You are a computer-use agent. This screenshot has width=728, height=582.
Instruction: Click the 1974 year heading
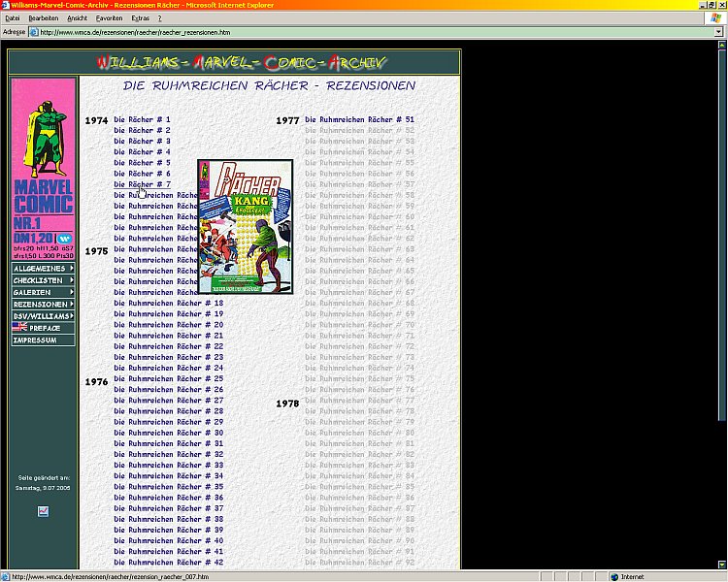(96, 120)
